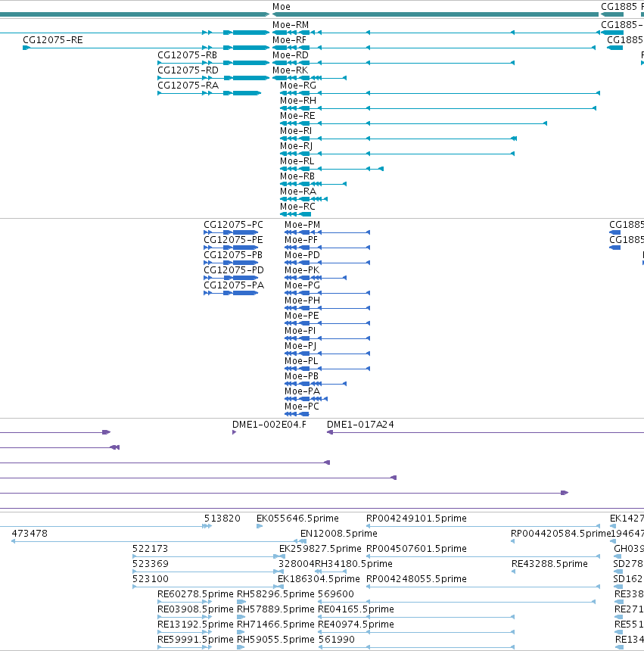Pick the Moe-RH transcript label

(x=298, y=101)
